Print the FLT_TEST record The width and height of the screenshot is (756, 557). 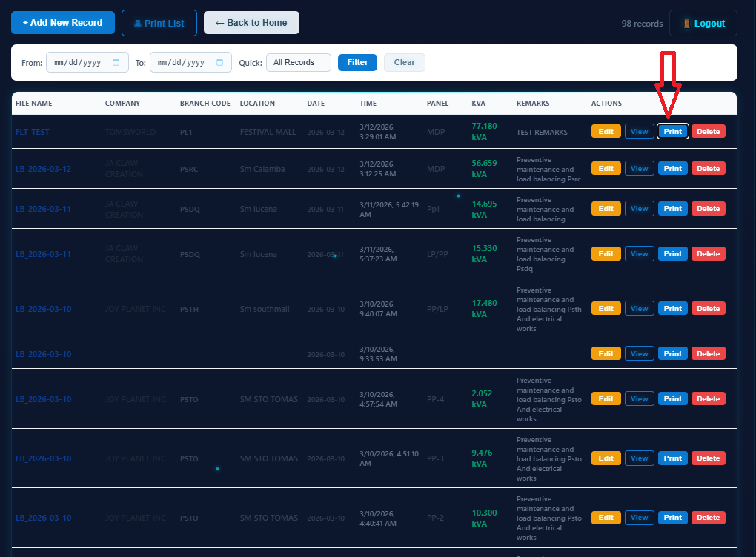pos(672,132)
